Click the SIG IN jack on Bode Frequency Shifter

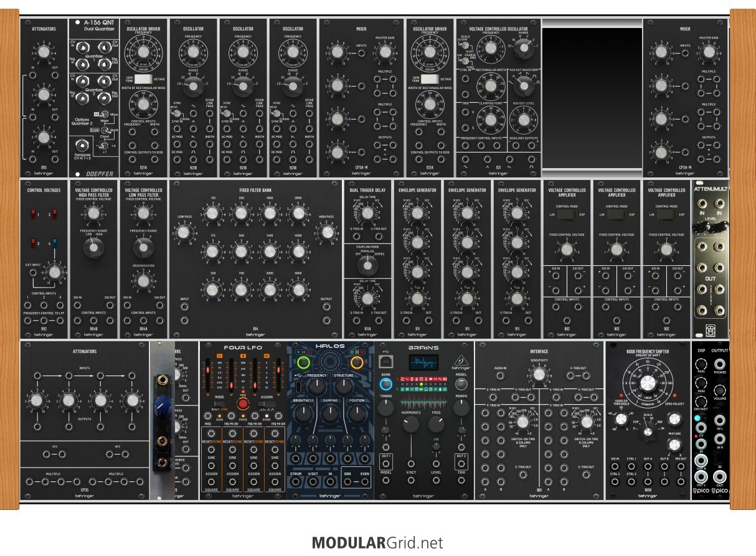[615, 468]
